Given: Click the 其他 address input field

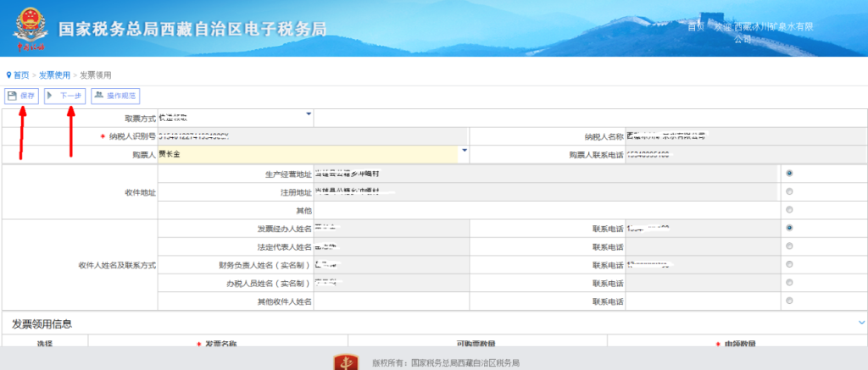Looking at the screenshot, I should tap(542, 209).
